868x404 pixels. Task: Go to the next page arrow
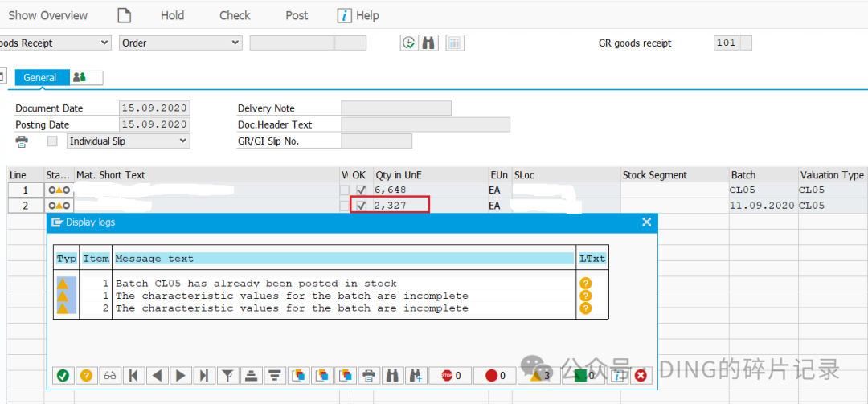coord(180,376)
